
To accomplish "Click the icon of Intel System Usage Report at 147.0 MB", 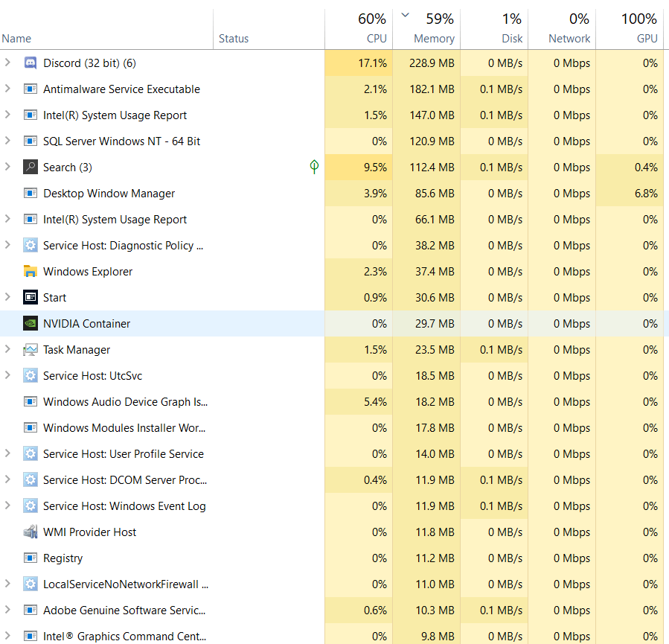I will pos(31,115).
